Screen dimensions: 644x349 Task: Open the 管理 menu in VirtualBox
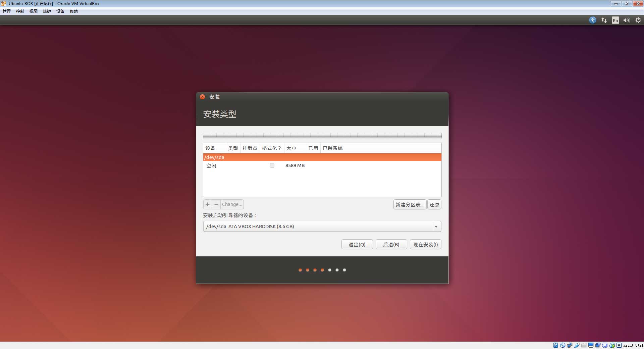coord(7,11)
